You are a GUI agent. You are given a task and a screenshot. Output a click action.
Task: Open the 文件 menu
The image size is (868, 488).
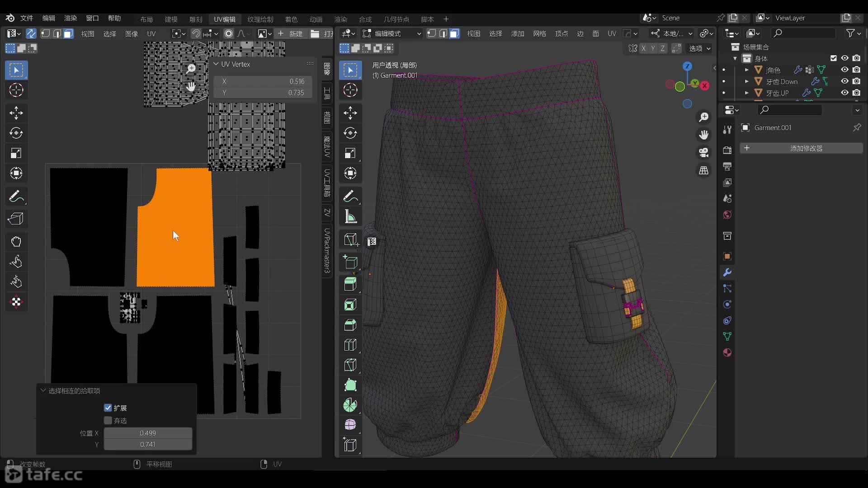coord(27,18)
